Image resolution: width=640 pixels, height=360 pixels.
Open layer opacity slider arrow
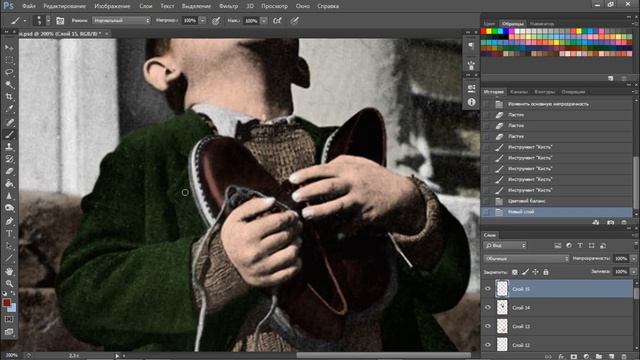tap(633, 258)
